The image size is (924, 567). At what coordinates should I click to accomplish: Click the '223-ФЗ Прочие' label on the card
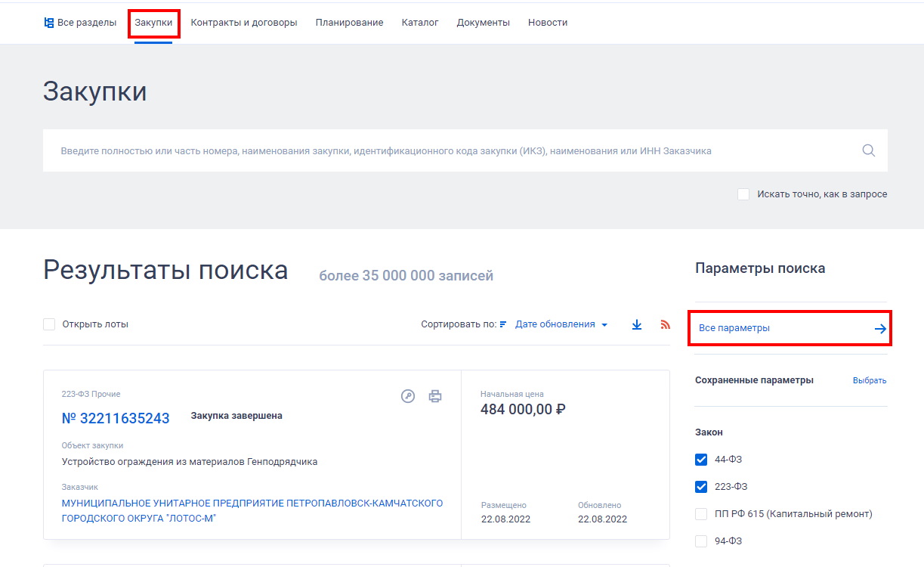click(x=91, y=394)
